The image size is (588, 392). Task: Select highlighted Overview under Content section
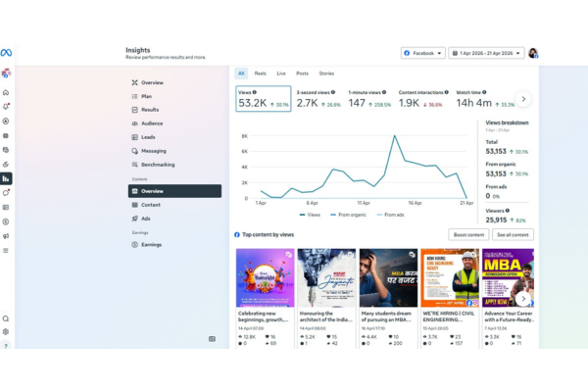point(174,191)
